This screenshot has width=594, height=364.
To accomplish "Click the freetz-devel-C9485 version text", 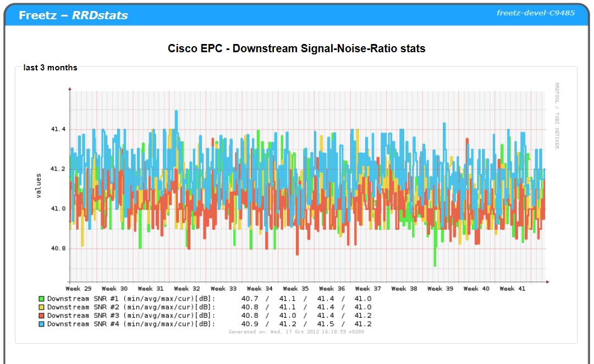I will pos(535,13).
